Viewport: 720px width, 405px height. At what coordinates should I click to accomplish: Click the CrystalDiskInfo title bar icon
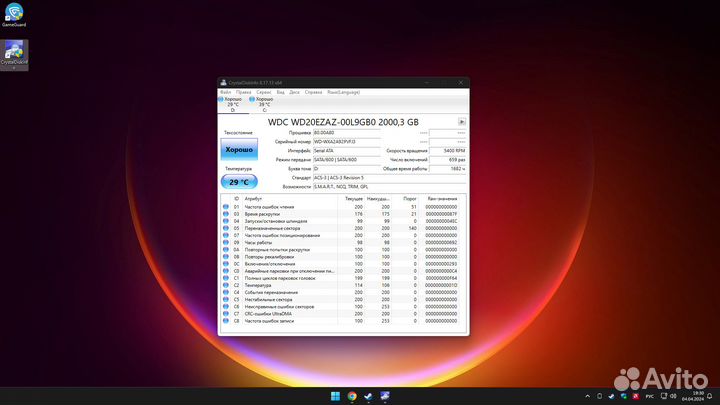click(223, 83)
